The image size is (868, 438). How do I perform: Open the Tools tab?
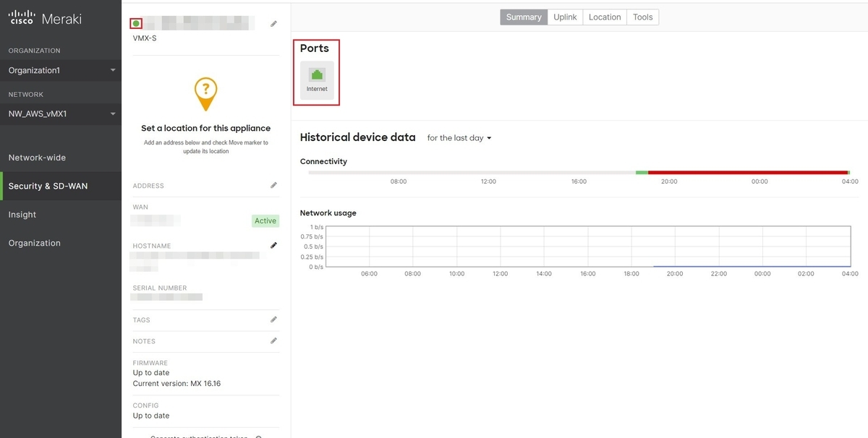[643, 17]
